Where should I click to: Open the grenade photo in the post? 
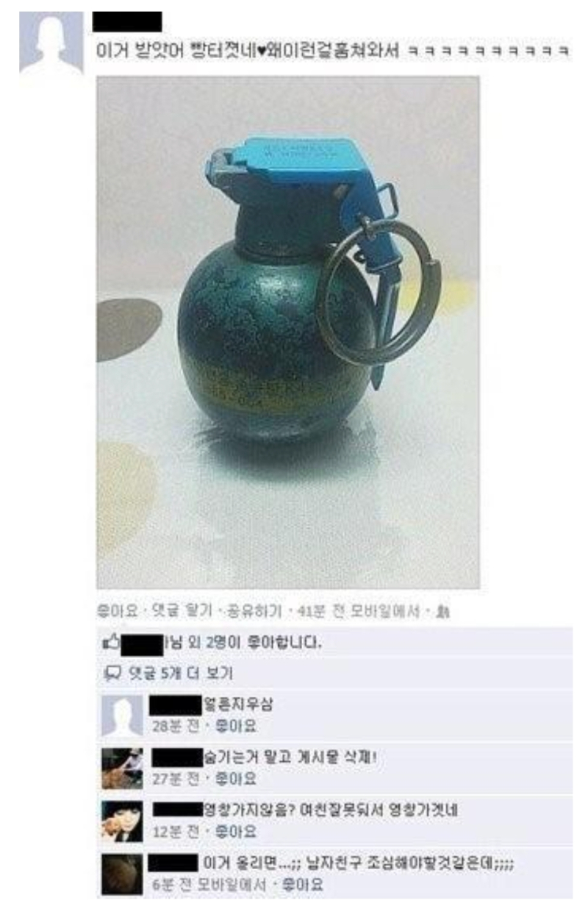288,332
